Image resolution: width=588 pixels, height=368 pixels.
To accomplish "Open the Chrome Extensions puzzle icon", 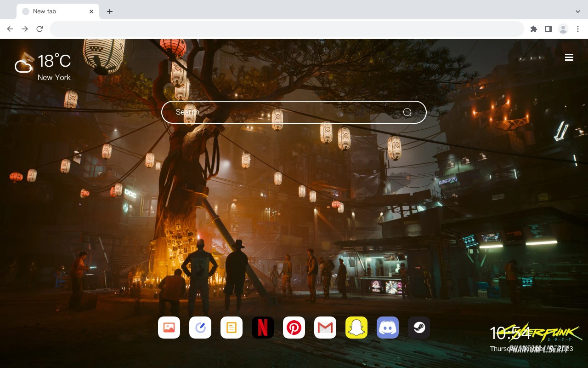I will click(x=534, y=29).
